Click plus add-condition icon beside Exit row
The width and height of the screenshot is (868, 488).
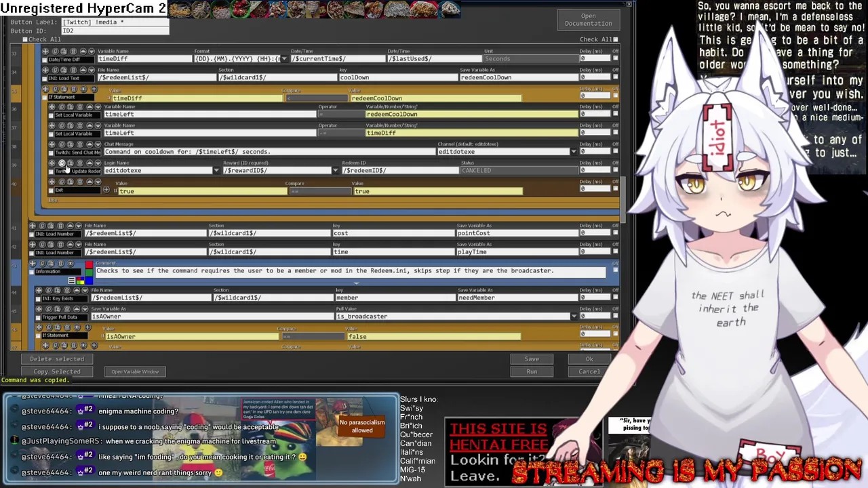106,190
